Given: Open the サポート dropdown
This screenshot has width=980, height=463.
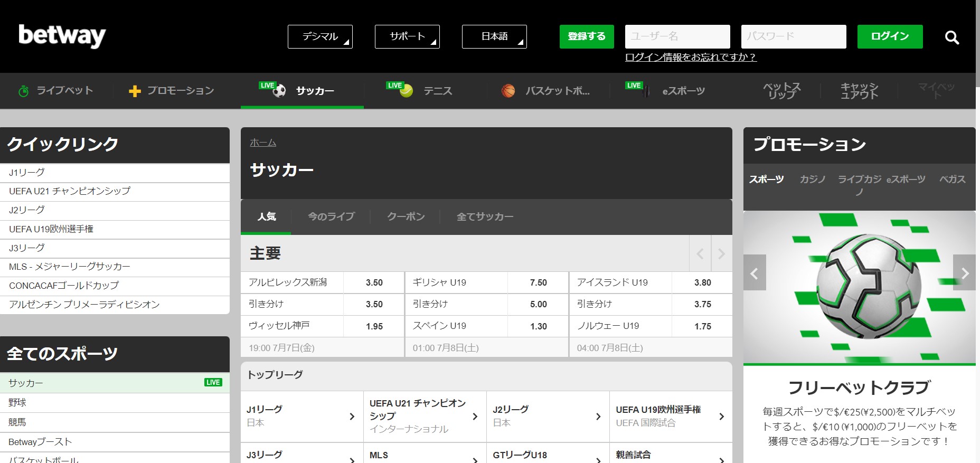Looking at the screenshot, I should pyautogui.click(x=407, y=36).
